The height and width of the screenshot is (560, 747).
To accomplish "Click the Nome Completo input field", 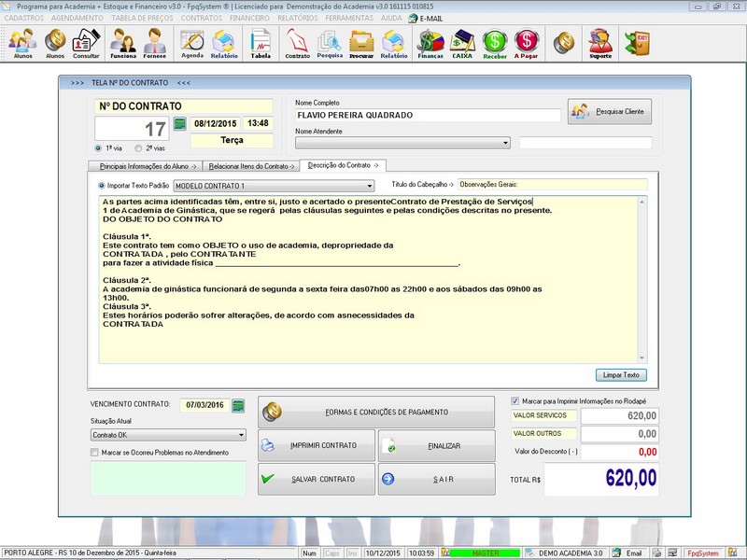I will pos(428,115).
